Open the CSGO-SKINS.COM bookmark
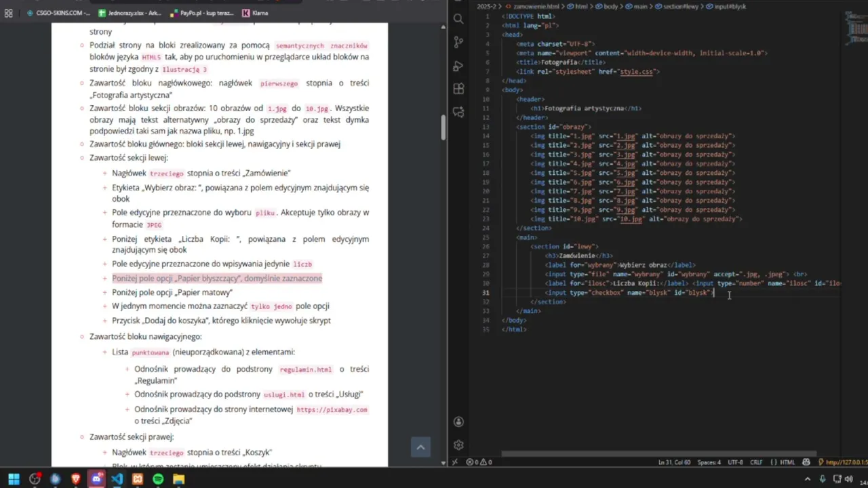 coord(58,13)
